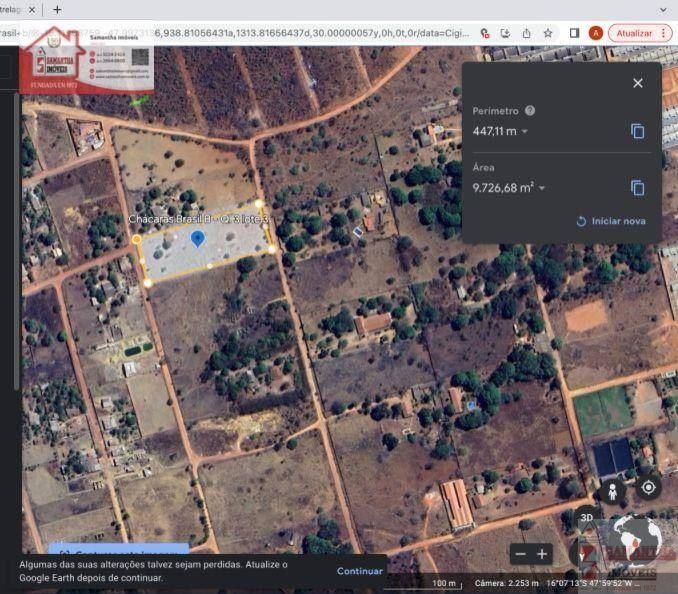678x594 pixels.
Task: Center map on my location
Action: click(649, 487)
